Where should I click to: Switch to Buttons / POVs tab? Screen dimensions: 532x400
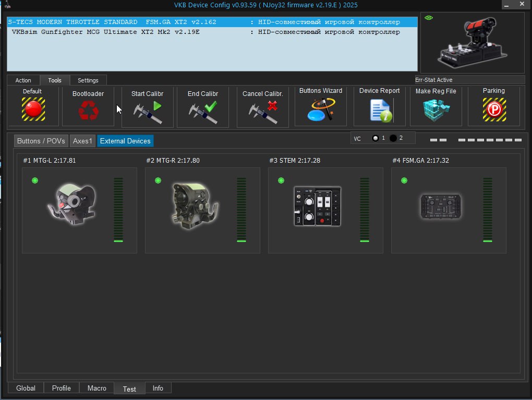(x=41, y=141)
